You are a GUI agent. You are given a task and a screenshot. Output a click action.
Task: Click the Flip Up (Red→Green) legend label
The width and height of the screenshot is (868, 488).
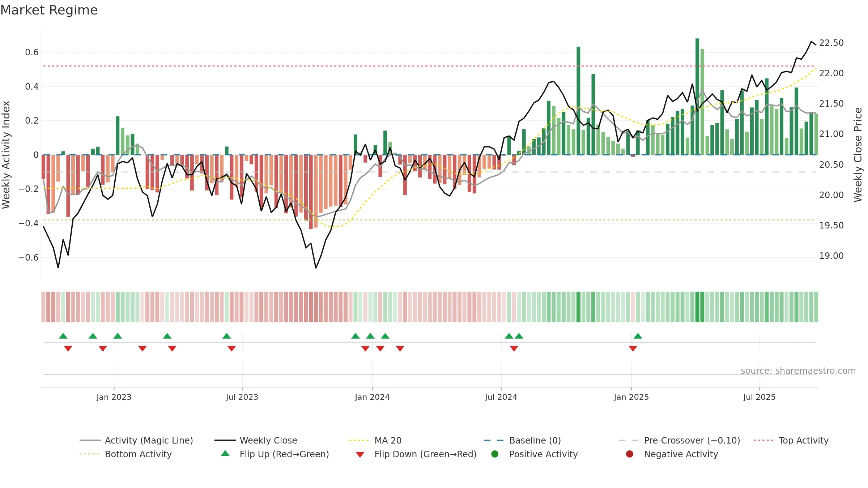coord(285,454)
